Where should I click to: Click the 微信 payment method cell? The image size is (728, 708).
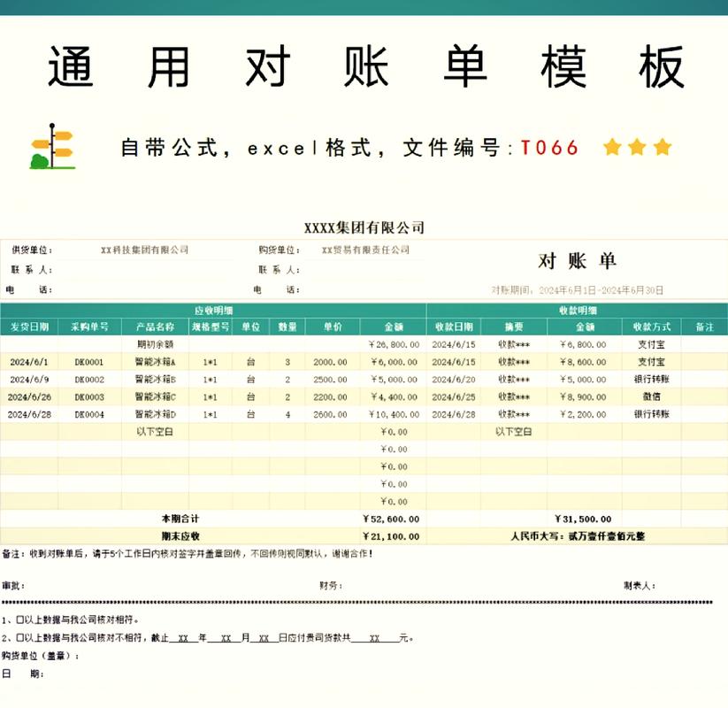tap(651, 397)
